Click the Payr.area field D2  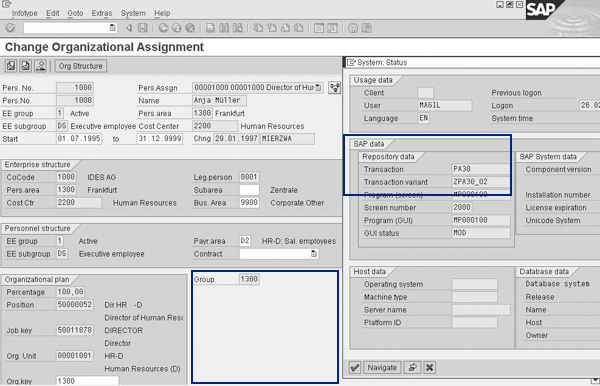click(245, 241)
